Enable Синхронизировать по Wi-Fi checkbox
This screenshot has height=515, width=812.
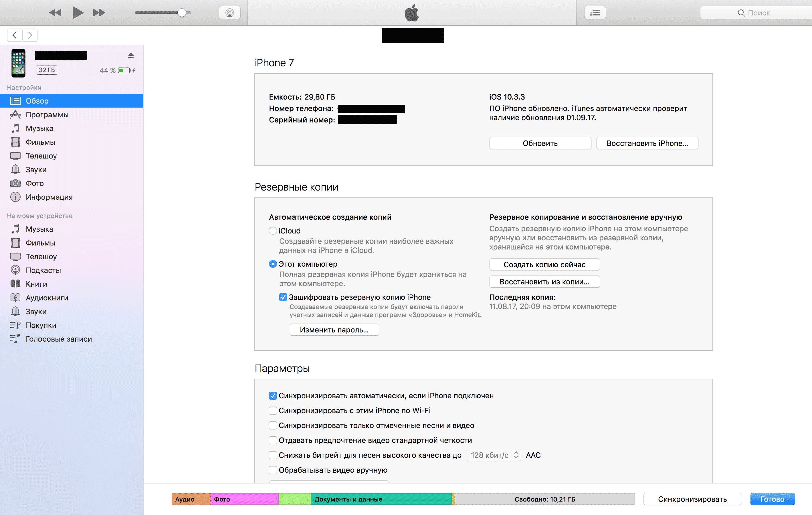click(273, 411)
